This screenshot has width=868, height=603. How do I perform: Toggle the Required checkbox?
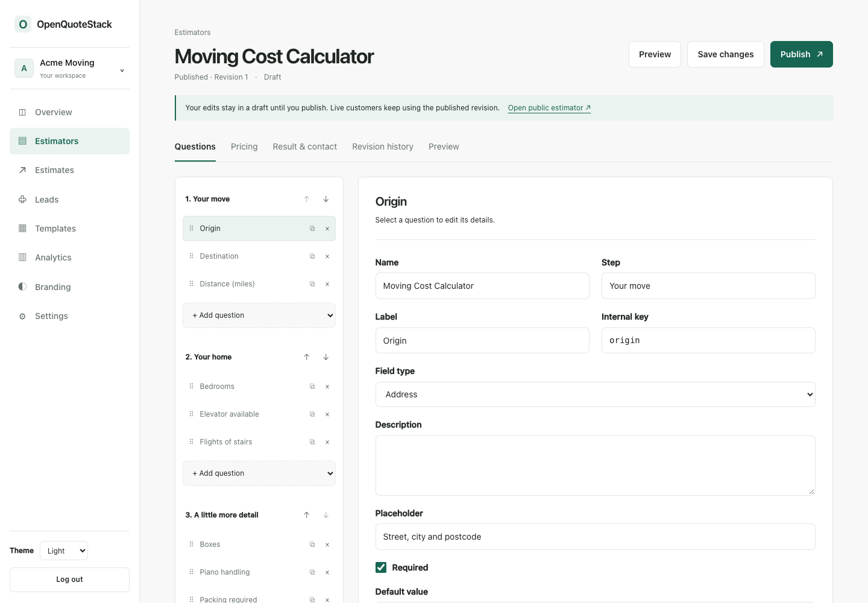pos(381,567)
